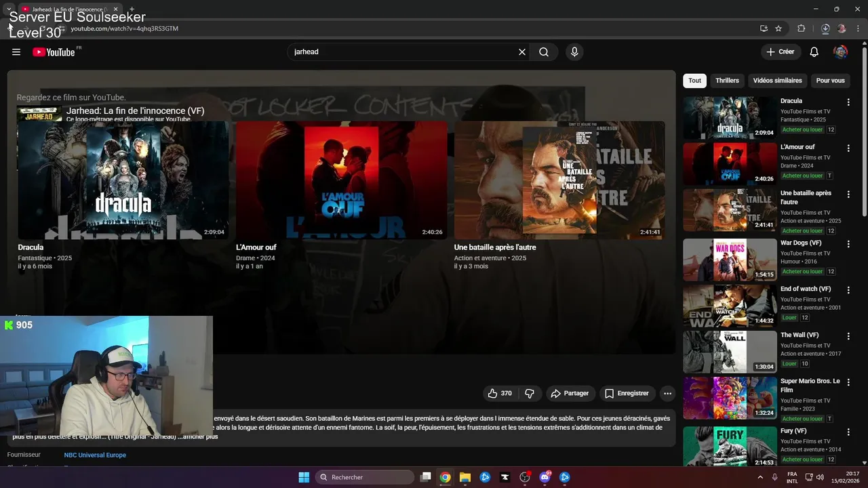Click Jarhead: La fin de l'innocence title

[x=135, y=110]
